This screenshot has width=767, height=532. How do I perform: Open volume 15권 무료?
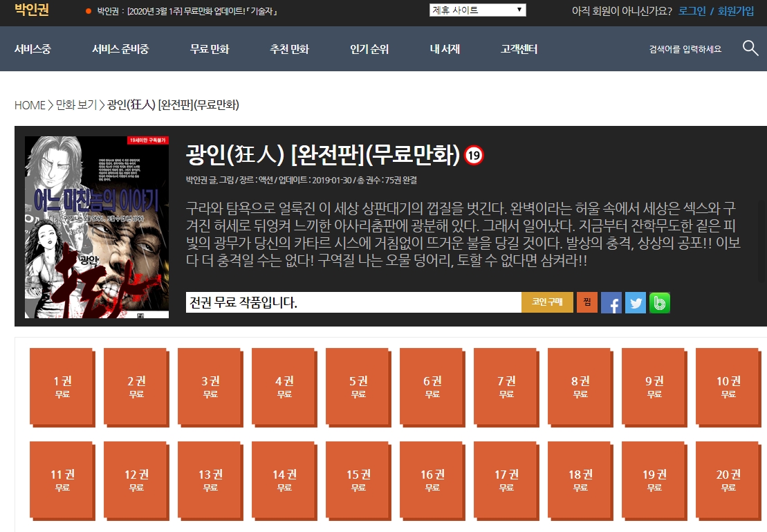[x=358, y=480]
